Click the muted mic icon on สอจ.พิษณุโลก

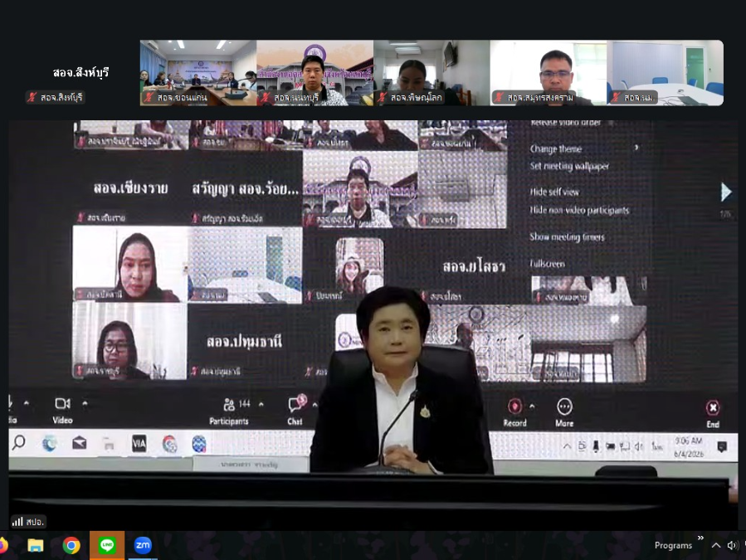tap(382, 98)
